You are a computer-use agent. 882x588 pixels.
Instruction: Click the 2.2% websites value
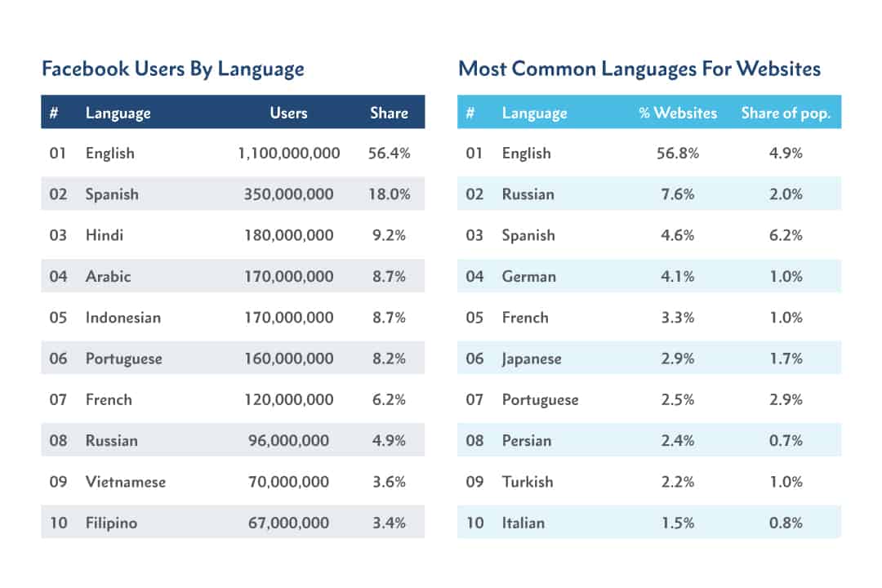(x=678, y=482)
